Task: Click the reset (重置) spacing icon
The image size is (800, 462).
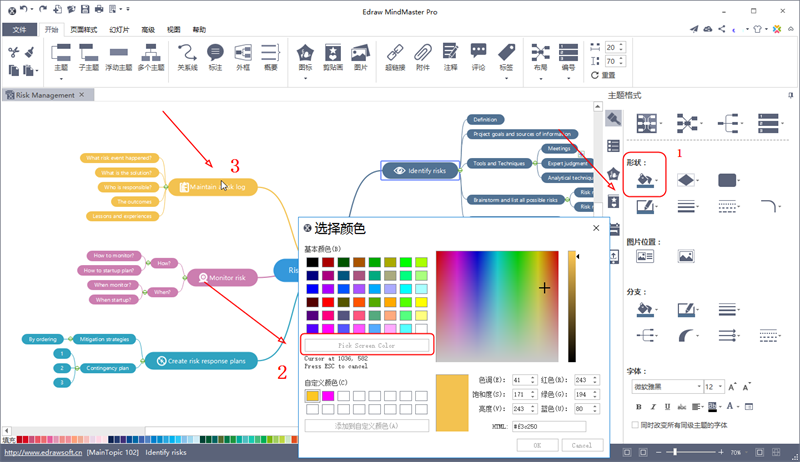Action: (595, 75)
